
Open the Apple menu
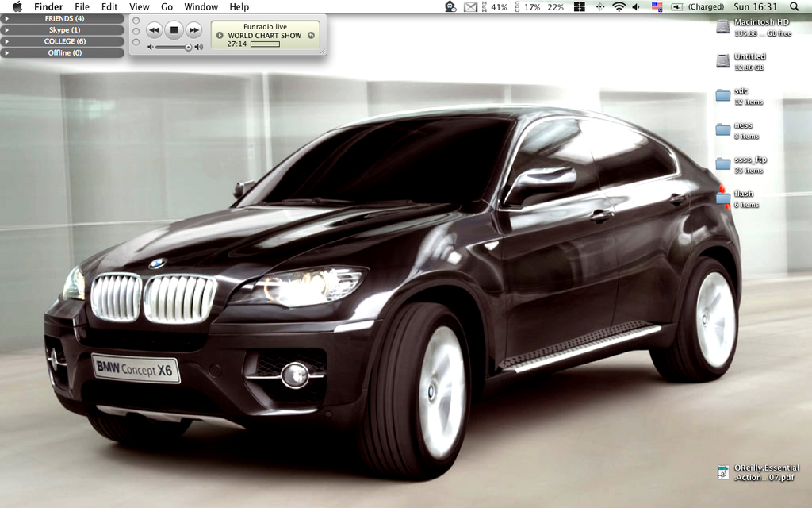17,6
